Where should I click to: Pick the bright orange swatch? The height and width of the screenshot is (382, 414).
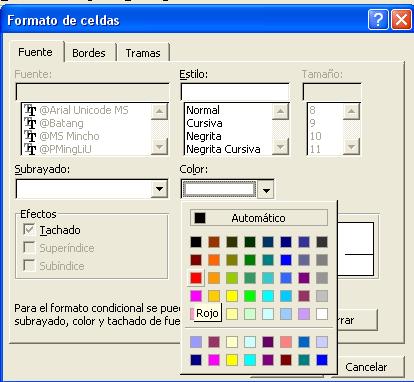click(214, 260)
